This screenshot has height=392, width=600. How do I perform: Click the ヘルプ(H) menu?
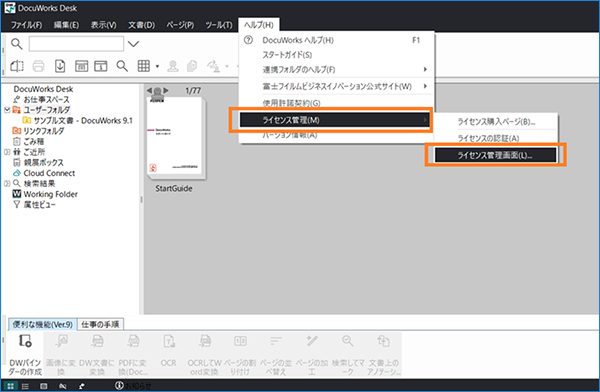click(x=259, y=25)
